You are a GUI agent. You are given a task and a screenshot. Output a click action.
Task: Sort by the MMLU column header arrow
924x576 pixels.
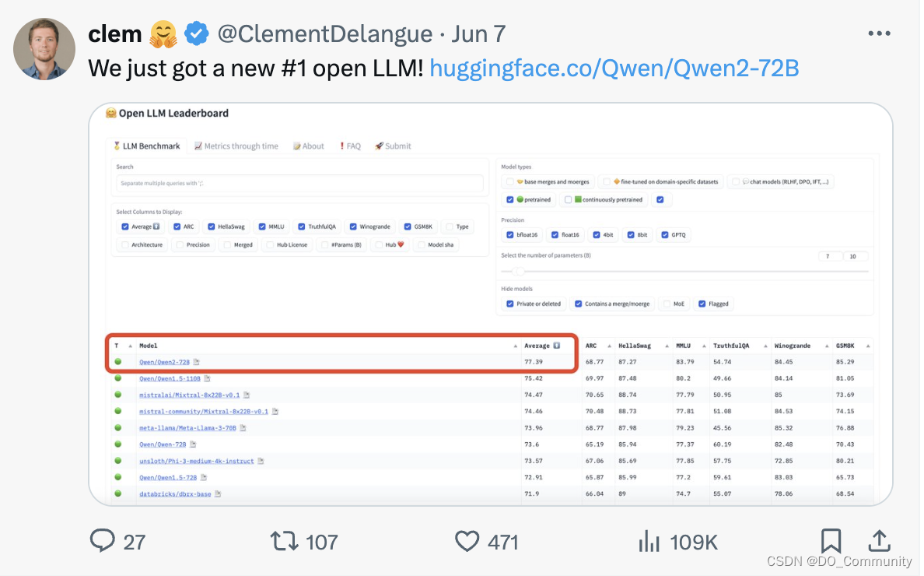704,346
